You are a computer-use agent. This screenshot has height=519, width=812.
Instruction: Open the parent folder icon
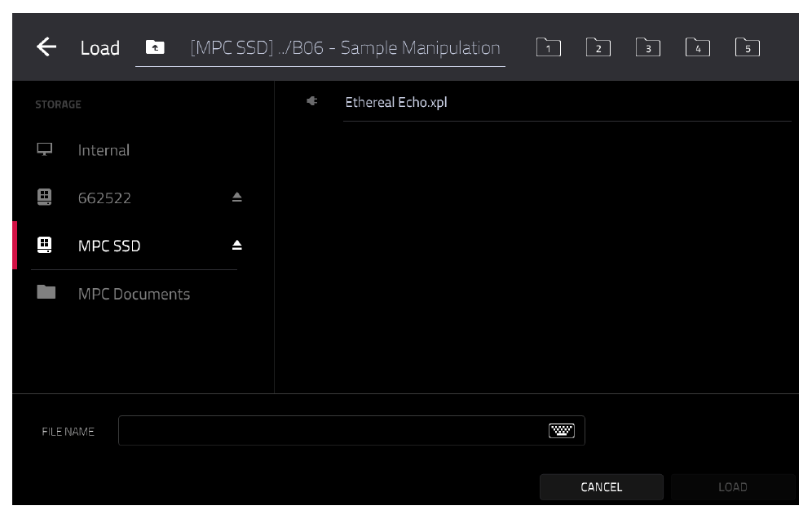155,47
